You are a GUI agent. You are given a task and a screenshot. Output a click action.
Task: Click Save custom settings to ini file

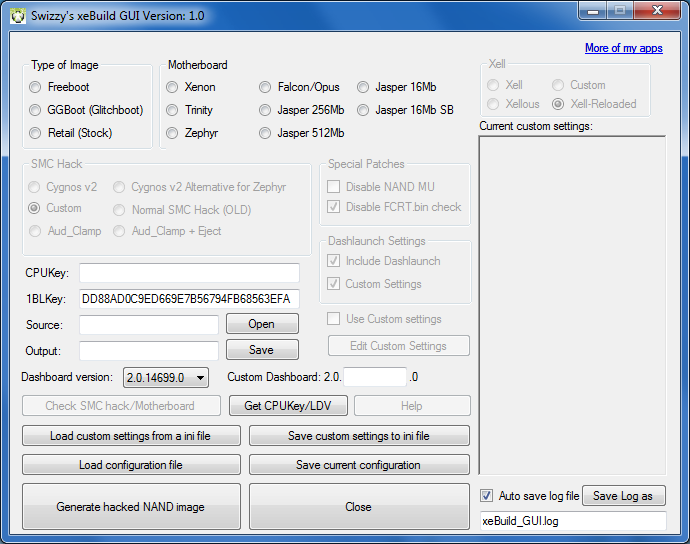(359, 436)
